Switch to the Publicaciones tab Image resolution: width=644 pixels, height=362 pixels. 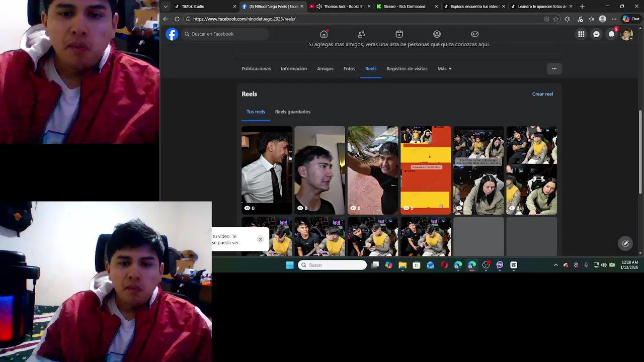tap(256, 69)
